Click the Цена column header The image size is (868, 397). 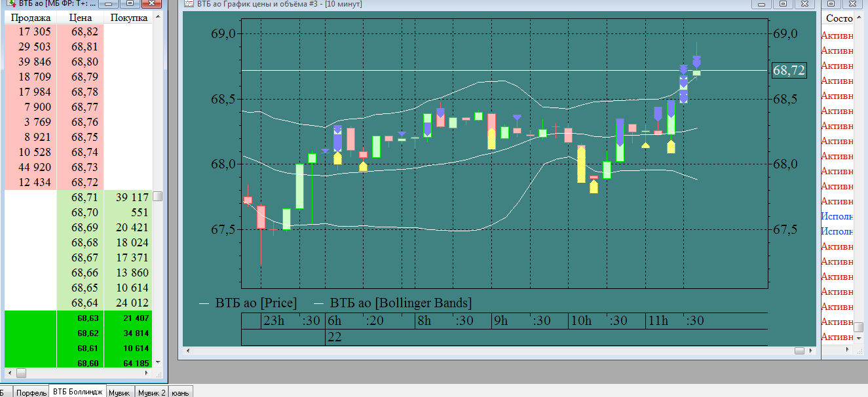coord(81,18)
